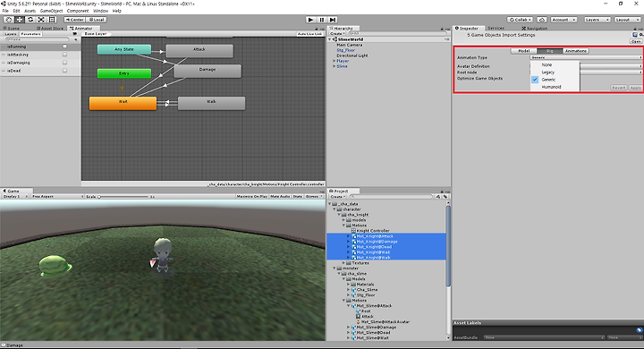Open the Collab dropdown
644x349 pixels.
point(520,20)
